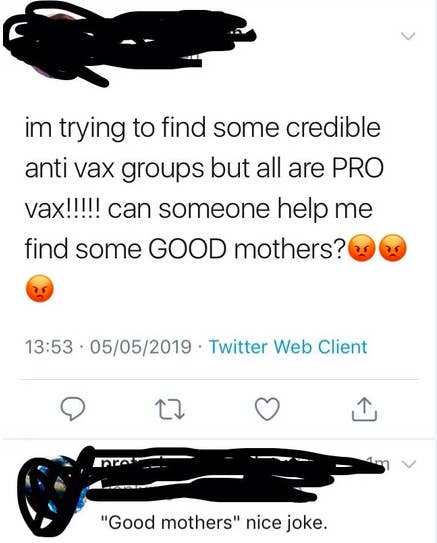Click the 13:53 timestamp
Image resolution: width=437 pixels, height=543 pixels.
[49, 347]
